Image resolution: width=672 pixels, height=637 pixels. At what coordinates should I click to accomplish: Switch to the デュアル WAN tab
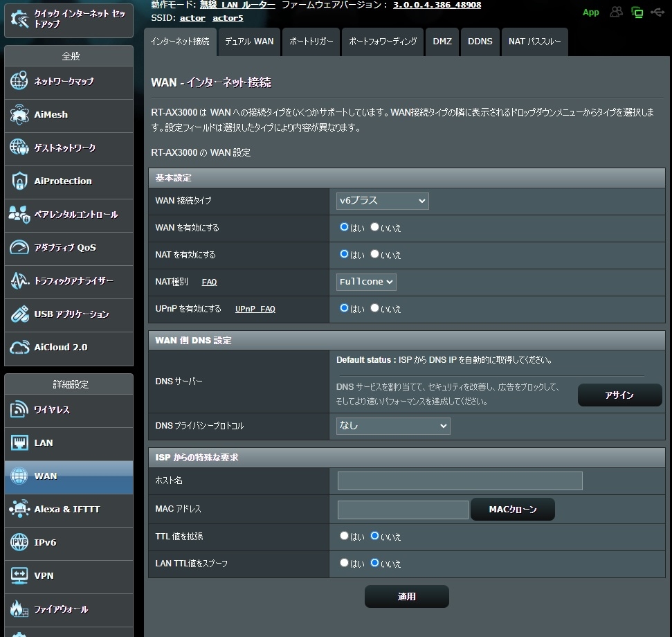click(249, 42)
